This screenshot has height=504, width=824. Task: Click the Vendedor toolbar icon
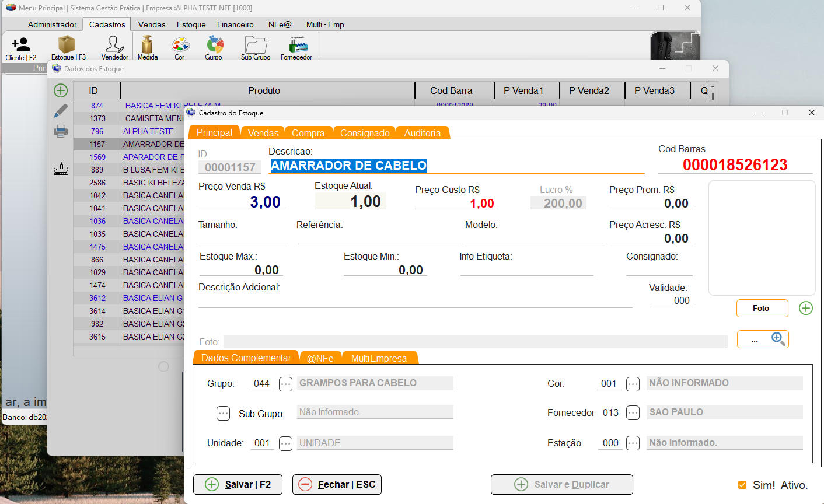[114, 47]
